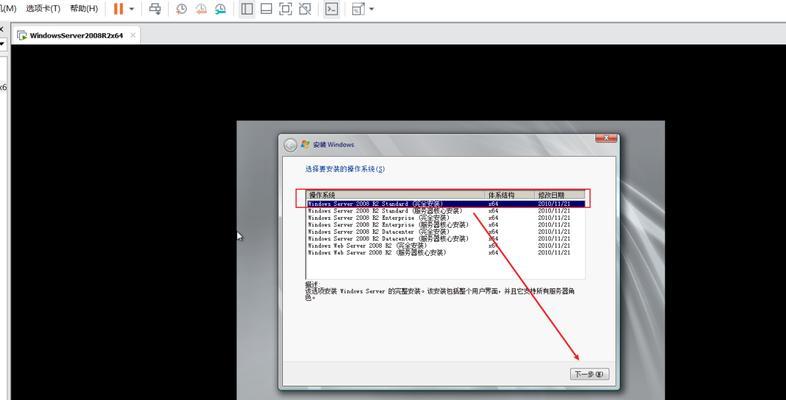Select Windows Server 2008 R2 Datacenter (服务器核心安装)

point(446,239)
